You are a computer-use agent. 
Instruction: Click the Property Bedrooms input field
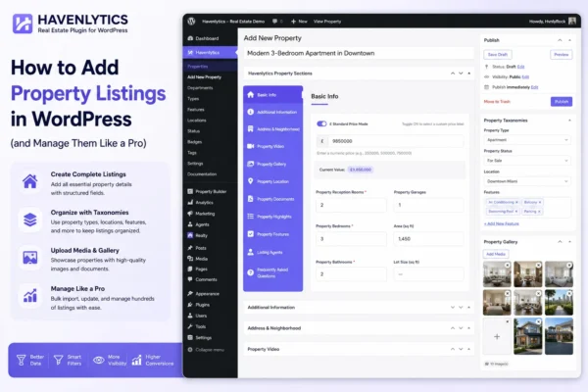[351, 239]
